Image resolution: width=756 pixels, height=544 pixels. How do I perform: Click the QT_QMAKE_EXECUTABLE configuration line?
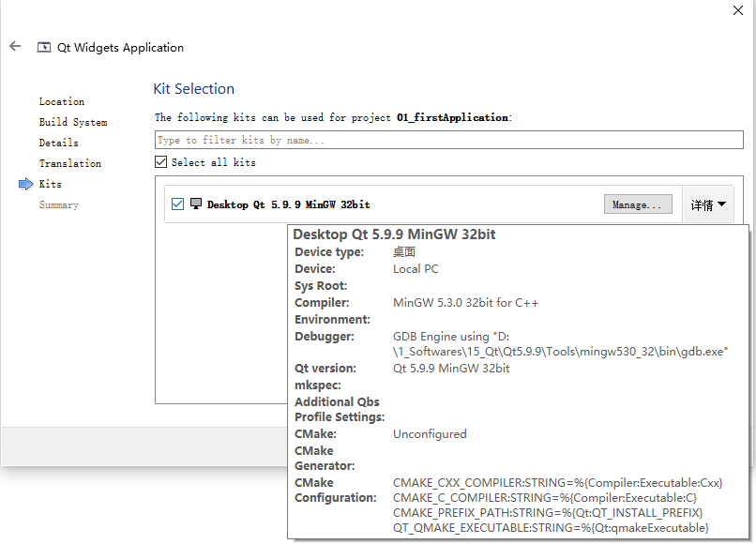tap(551, 528)
